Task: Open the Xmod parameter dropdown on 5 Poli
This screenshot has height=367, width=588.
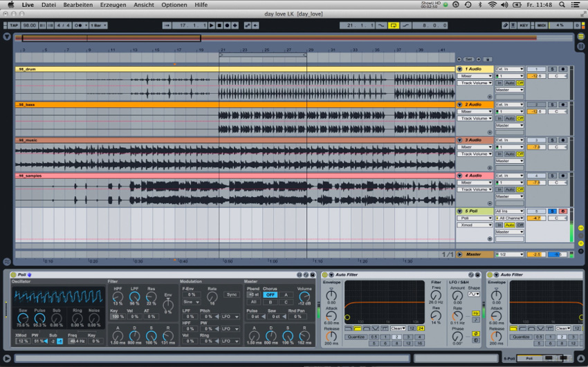Action: pos(475,225)
